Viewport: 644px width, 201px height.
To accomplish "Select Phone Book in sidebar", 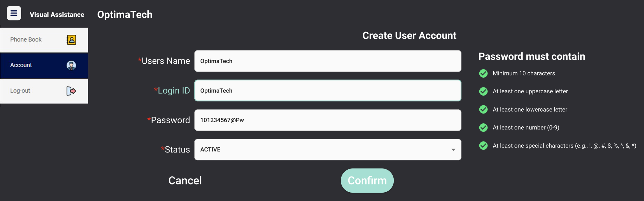I will (x=44, y=40).
